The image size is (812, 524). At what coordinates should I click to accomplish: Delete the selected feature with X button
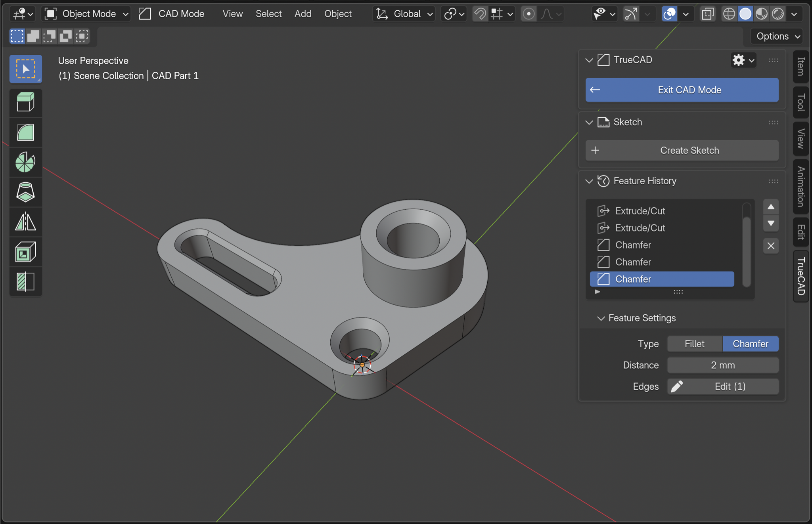[771, 246]
